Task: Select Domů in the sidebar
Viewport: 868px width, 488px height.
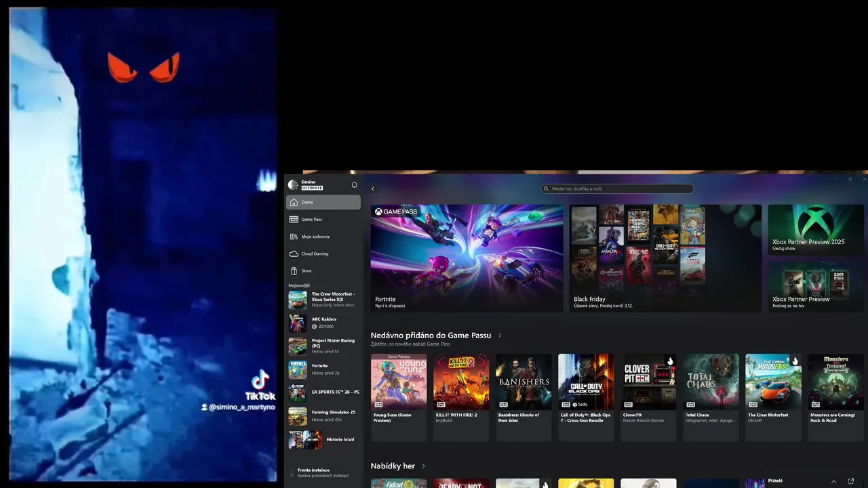Action: click(x=323, y=202)
